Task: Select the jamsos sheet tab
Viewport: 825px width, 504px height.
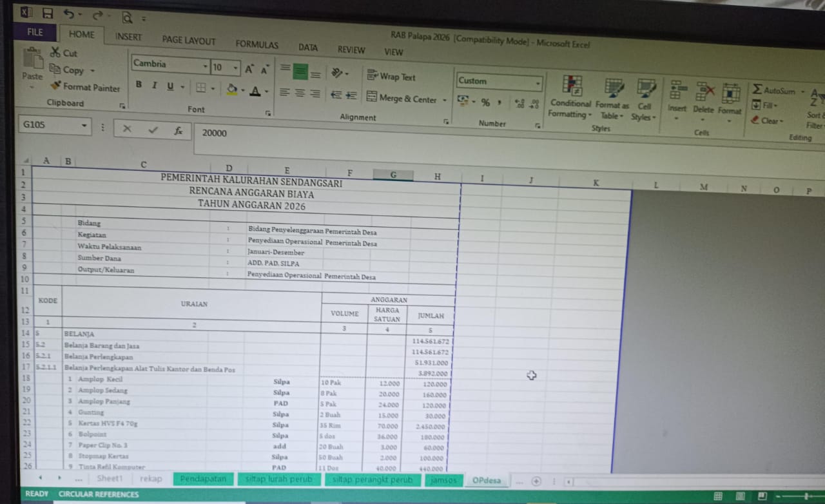Action: coord(443,480)
